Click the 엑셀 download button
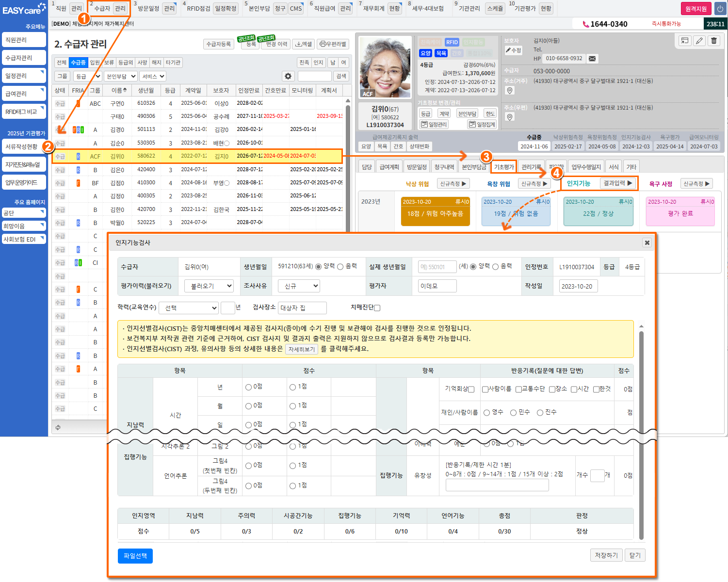Viewport: 728px width, 582px height. point(304,44)
